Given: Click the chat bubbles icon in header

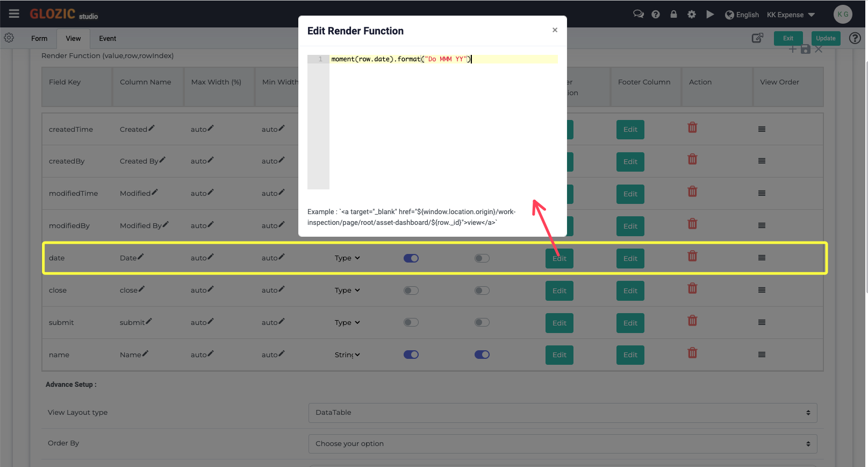Looking at the screenshot, I should click(639, 15).
